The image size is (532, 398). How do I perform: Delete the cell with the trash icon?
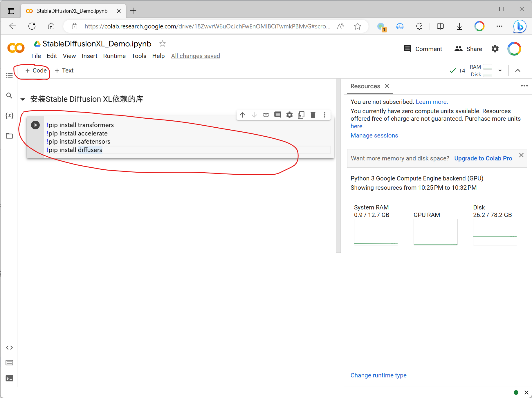[313, 115]
